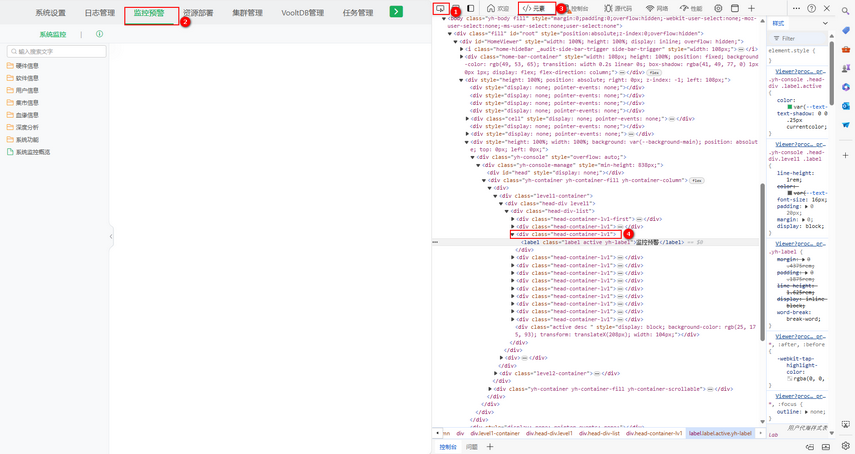Click the rgba swatch under tap-highlight-color
855x454 pixels.
tap(789, 378)
